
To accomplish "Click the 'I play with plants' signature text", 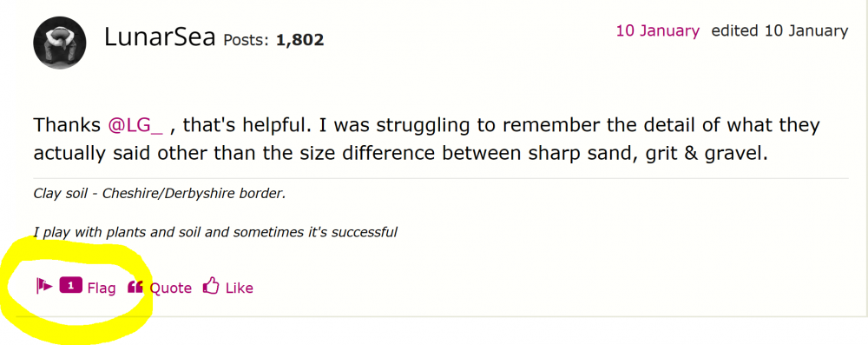I will [215, 232].
